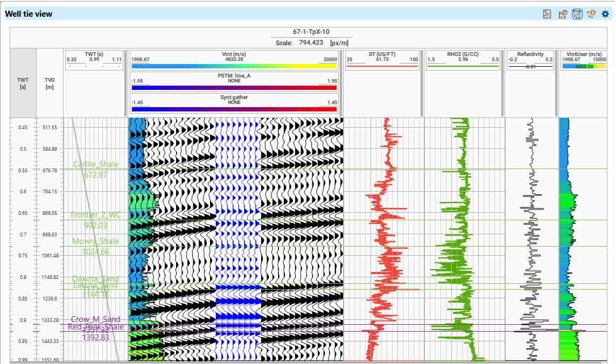Select the Frontier_2_WC well top marker
615x364 pixels.
(95, 215)
